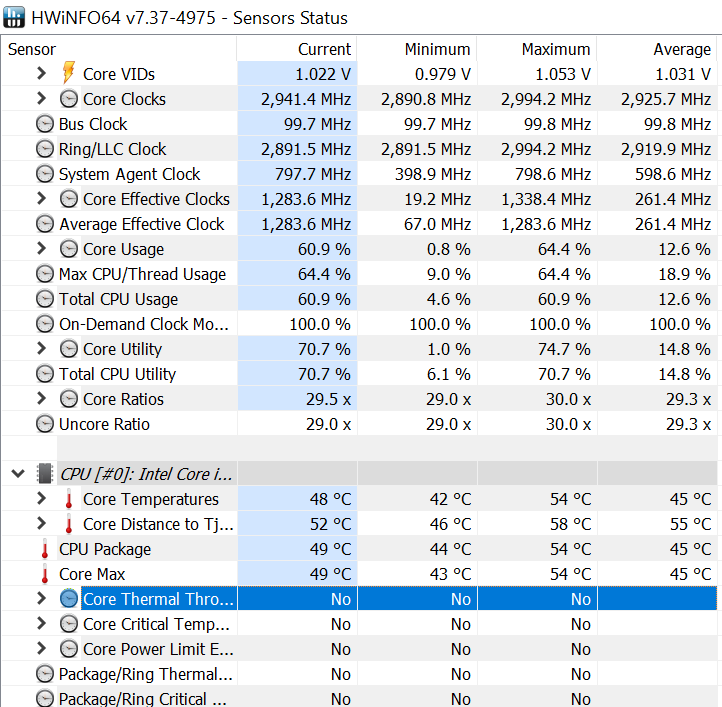The width and height of the screenshot is (722, 707).
Task: Select the Average Effective Clock label
Action: (x=142, y=224)
